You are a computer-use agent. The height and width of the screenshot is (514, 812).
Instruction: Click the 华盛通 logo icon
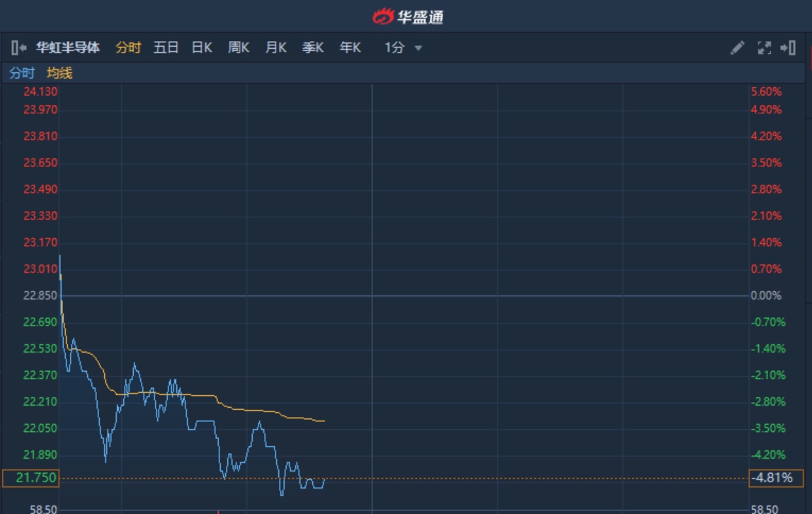pos(383,16)
